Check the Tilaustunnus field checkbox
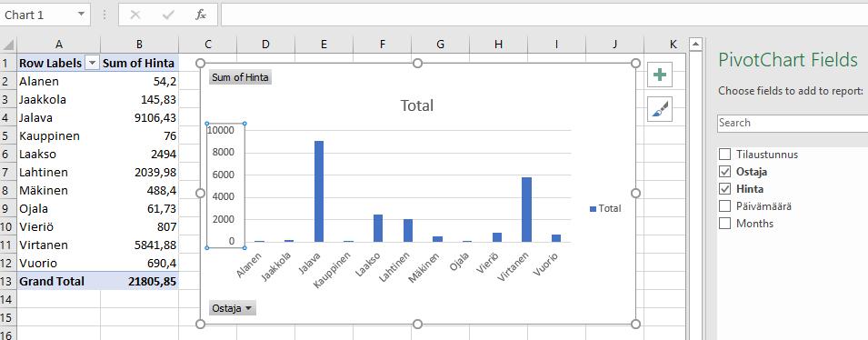 tap(724, 154)
